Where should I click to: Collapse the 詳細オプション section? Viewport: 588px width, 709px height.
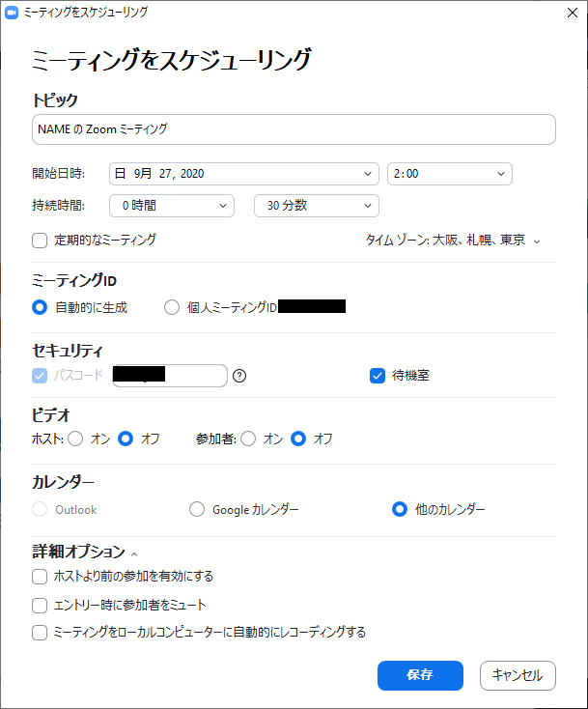(x=85, y=552)
